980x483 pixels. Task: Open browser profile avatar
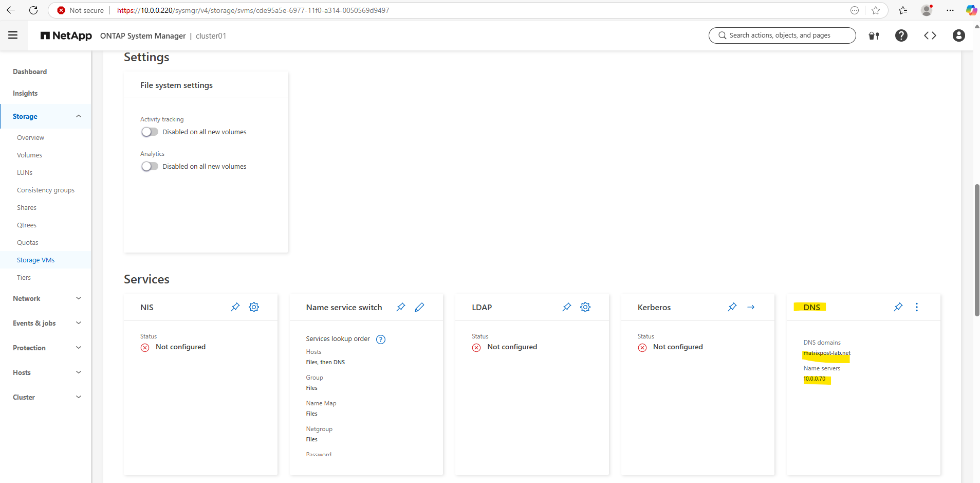pyautogui.click(x=927, y=10)
